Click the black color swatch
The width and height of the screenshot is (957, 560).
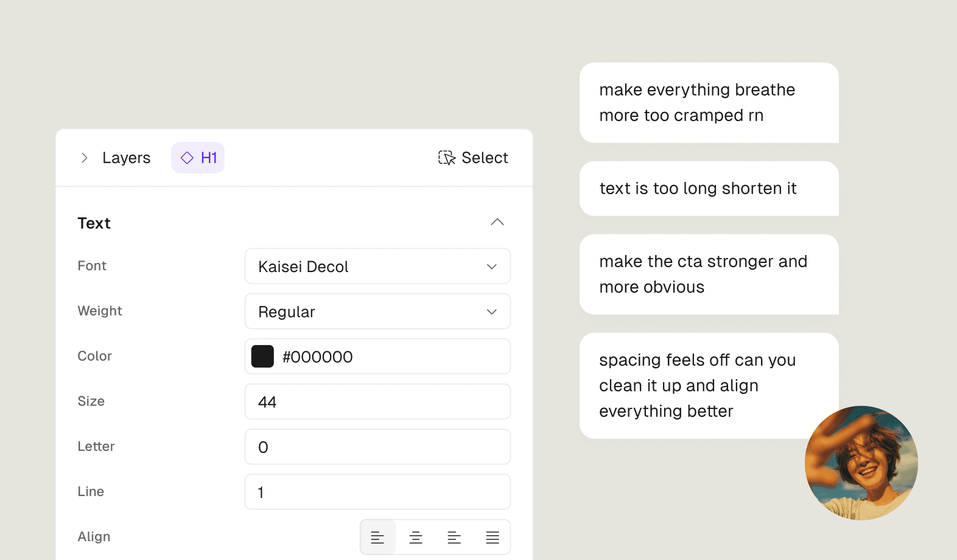(x=262, y=357)
